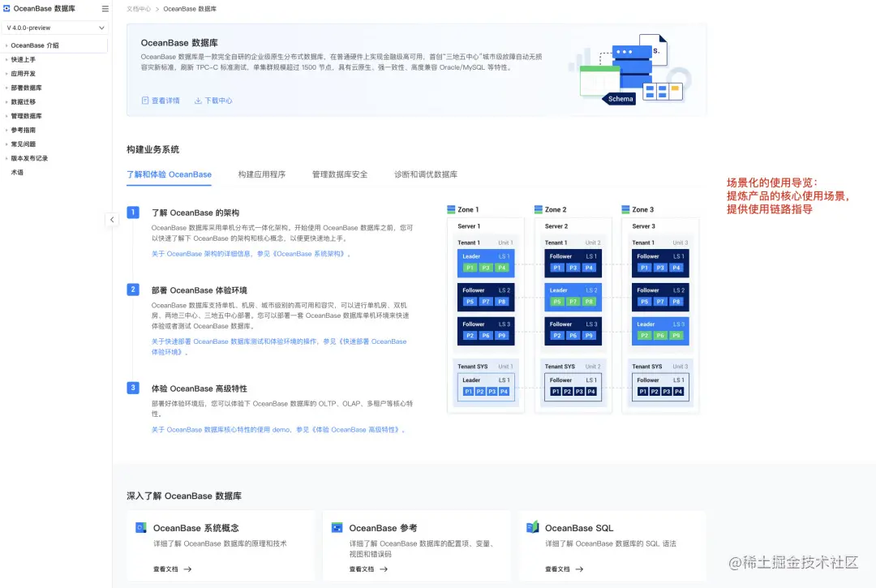Open the 查看详情 link
This screenshot has height=588, width=876.
click(x=165, y=101)
